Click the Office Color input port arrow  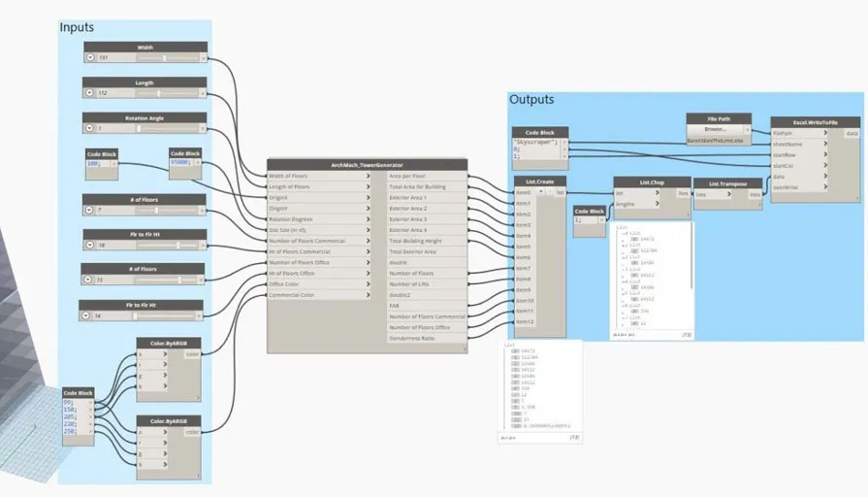pyautogui.click(x=369, y=283)
